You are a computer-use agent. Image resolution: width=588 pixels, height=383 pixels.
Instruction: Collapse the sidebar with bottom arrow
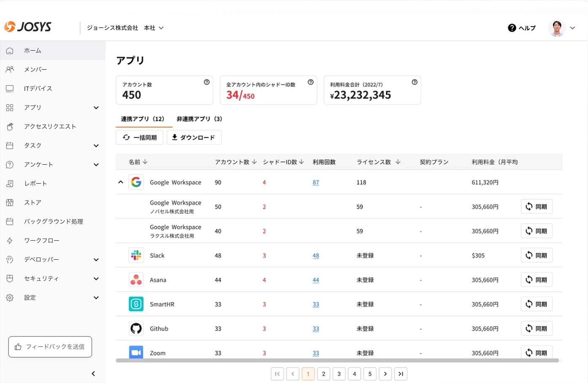click(93, 374)
